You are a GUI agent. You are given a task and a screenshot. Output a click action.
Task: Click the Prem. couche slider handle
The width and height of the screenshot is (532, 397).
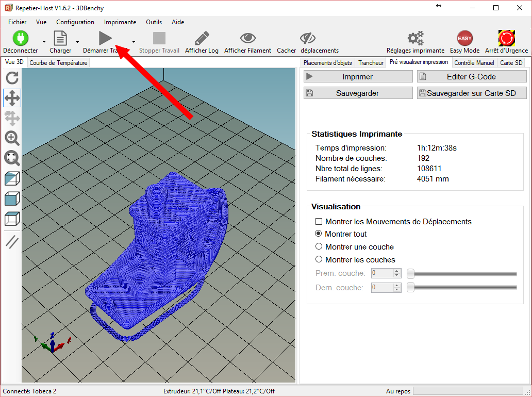tap(410, 273)
